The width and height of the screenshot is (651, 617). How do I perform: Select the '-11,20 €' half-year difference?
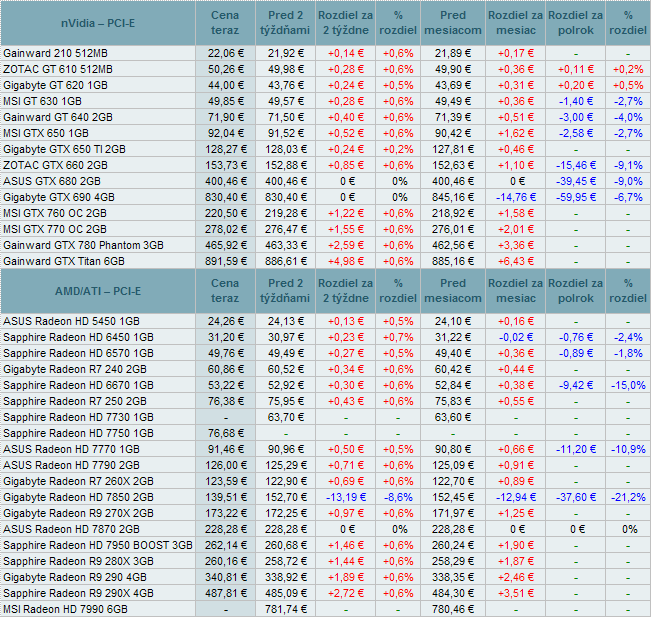(576, 449)
